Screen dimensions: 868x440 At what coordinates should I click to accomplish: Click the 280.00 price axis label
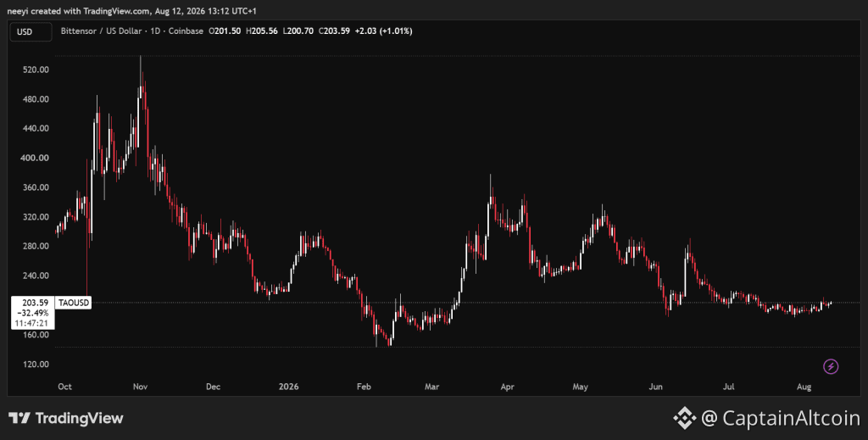[x=37, y=247]
